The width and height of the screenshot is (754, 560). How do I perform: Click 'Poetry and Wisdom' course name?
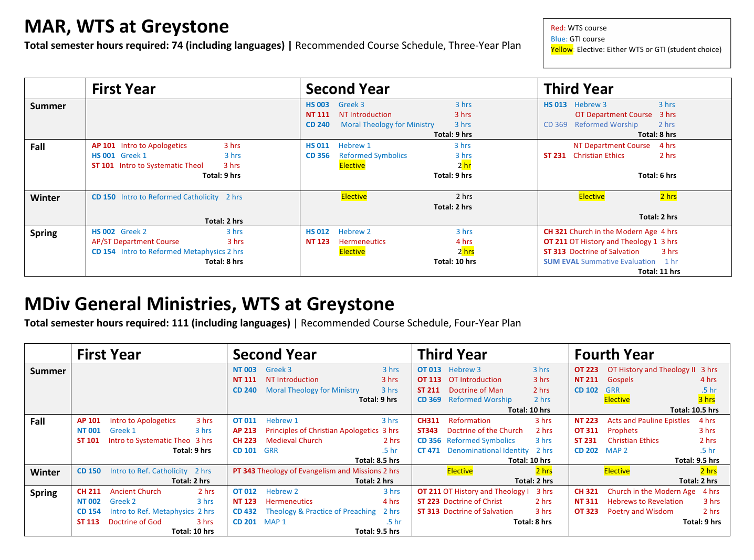(641, 512)
